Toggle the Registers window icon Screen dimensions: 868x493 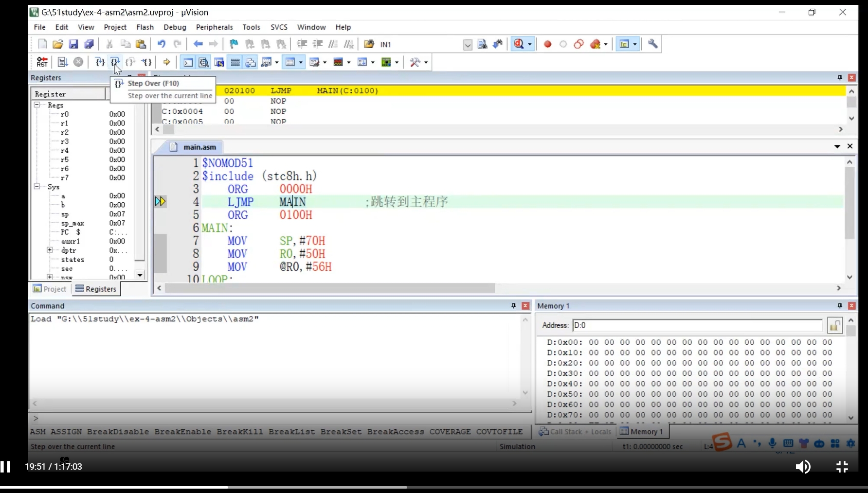click(235, 62)
